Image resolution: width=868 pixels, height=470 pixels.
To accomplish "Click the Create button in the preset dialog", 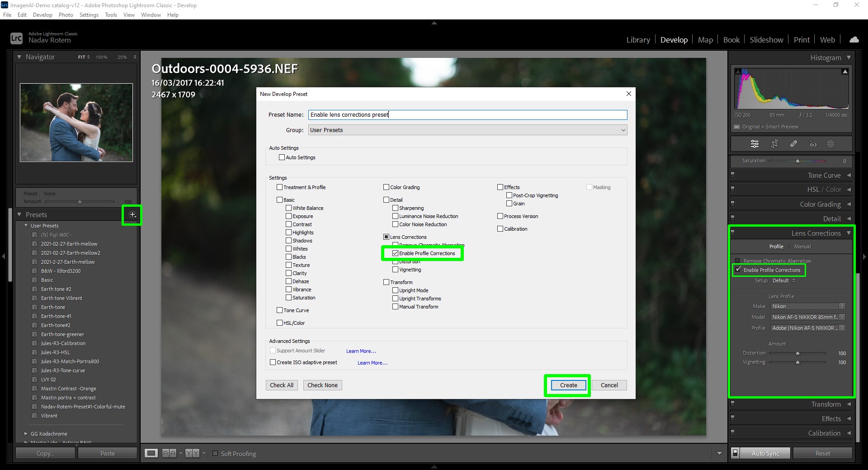I will click(x=567, y=385).
